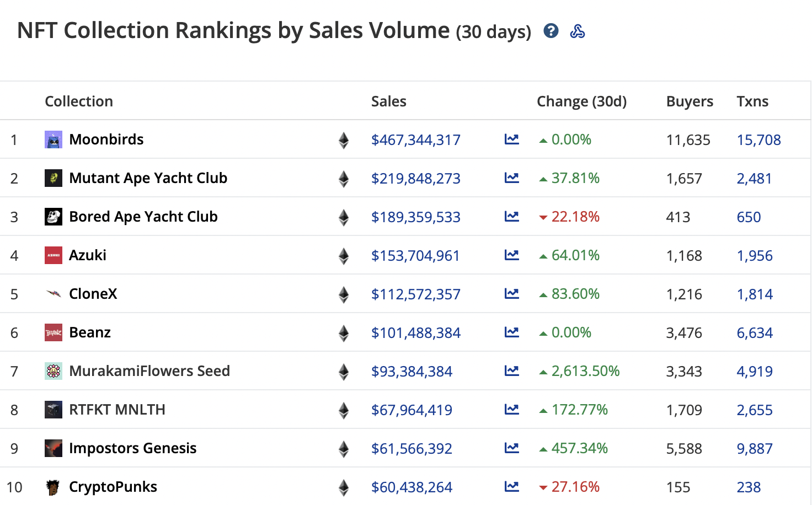Click the Ethereum icon in the Impostors Genesis row
Image resolution: width=812 pixels, height=505 pixels.
[x=344, y=449]
